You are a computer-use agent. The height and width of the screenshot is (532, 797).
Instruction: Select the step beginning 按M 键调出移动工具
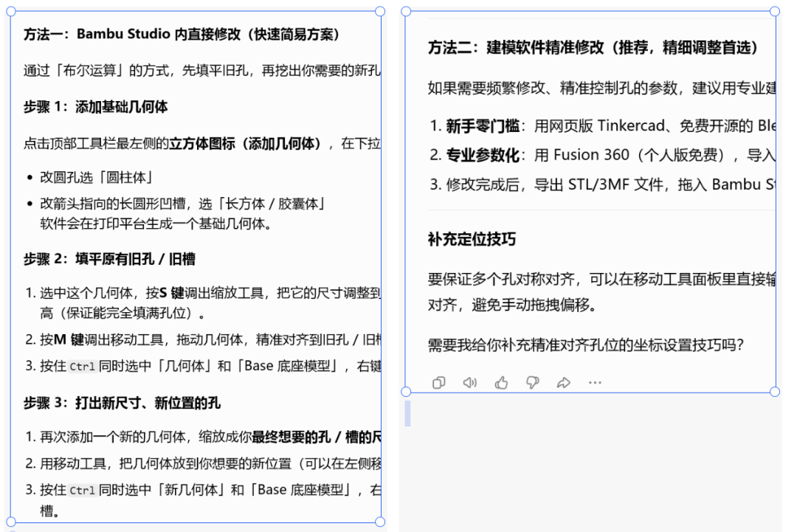click(210, 339)
